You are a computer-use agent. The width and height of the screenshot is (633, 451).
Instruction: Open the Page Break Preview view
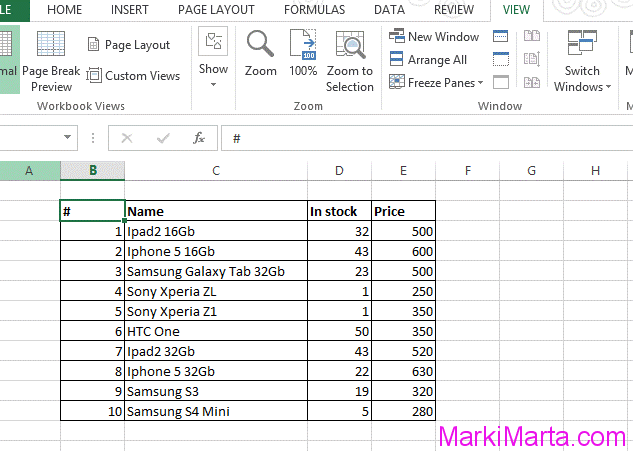click(x=51, y=61)
